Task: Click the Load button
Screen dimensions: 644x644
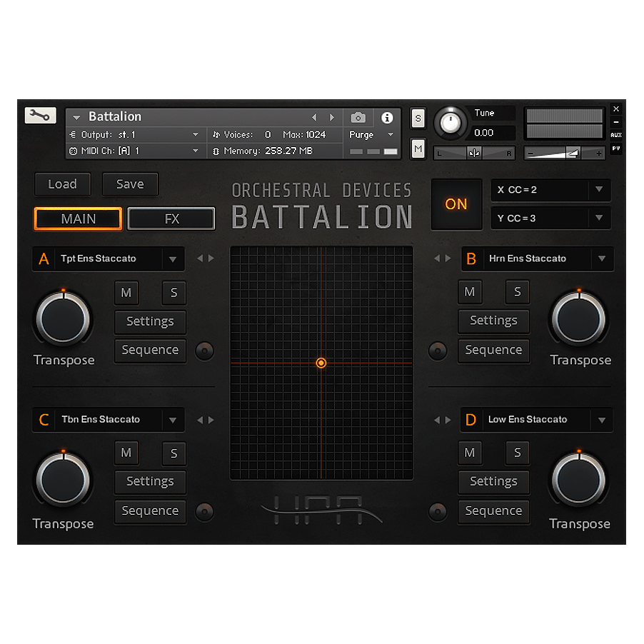Action: [62, 183]
